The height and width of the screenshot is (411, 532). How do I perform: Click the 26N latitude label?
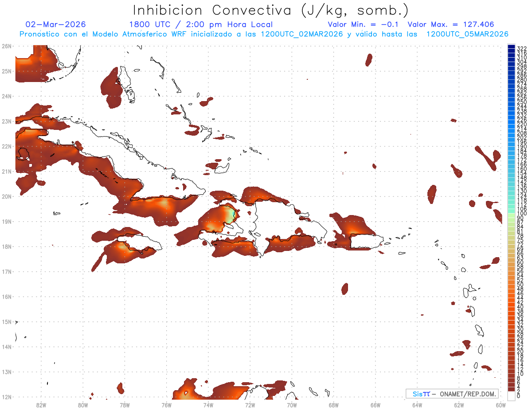6,46
